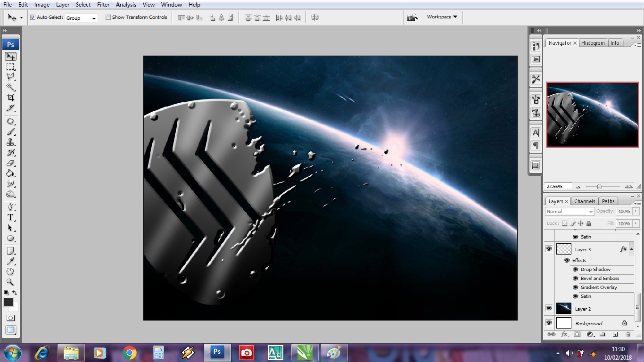The image size is (644, 362).
Task: Toggle Layer 3 Effects group visibility
Action: pos(567,261)
